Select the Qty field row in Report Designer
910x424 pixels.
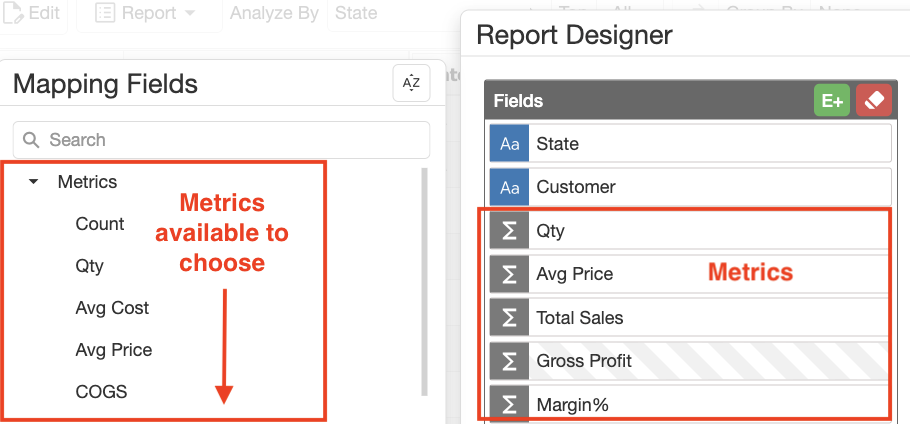click(x=691, y=231)
